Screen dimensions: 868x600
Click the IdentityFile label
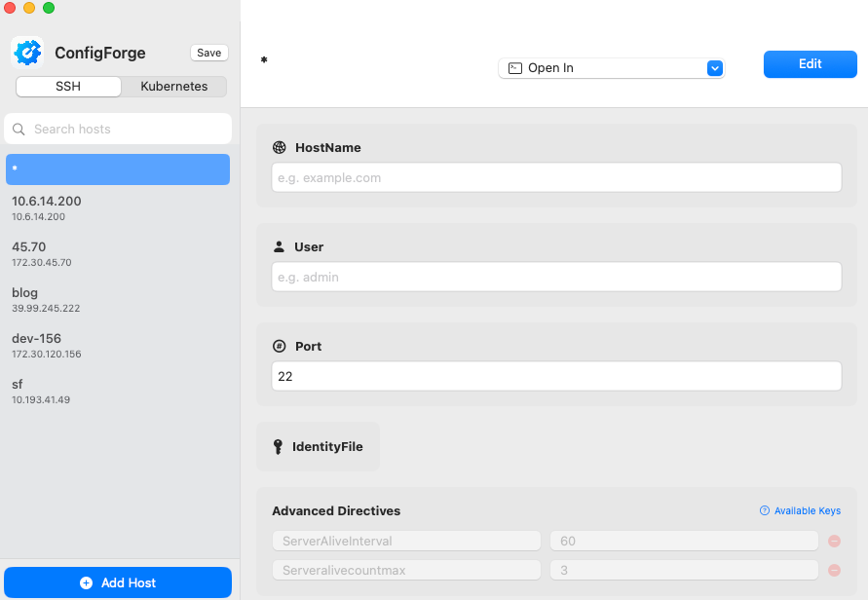point(327,447)
